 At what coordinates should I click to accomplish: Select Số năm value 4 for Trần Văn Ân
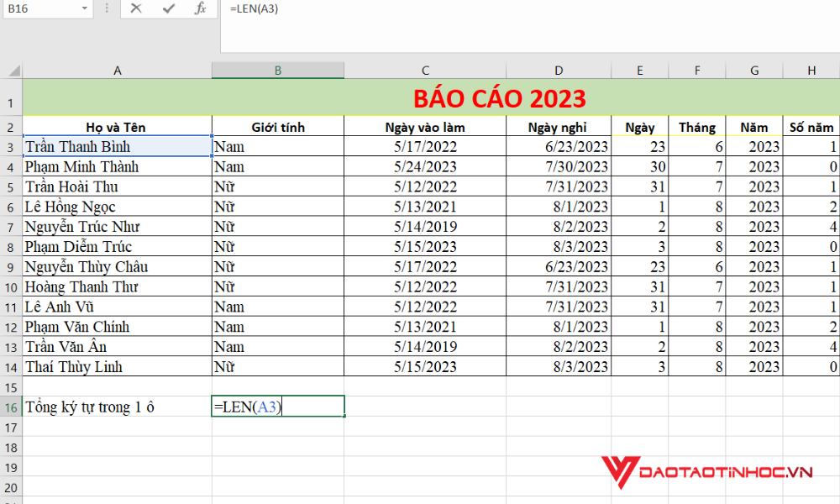811,347
